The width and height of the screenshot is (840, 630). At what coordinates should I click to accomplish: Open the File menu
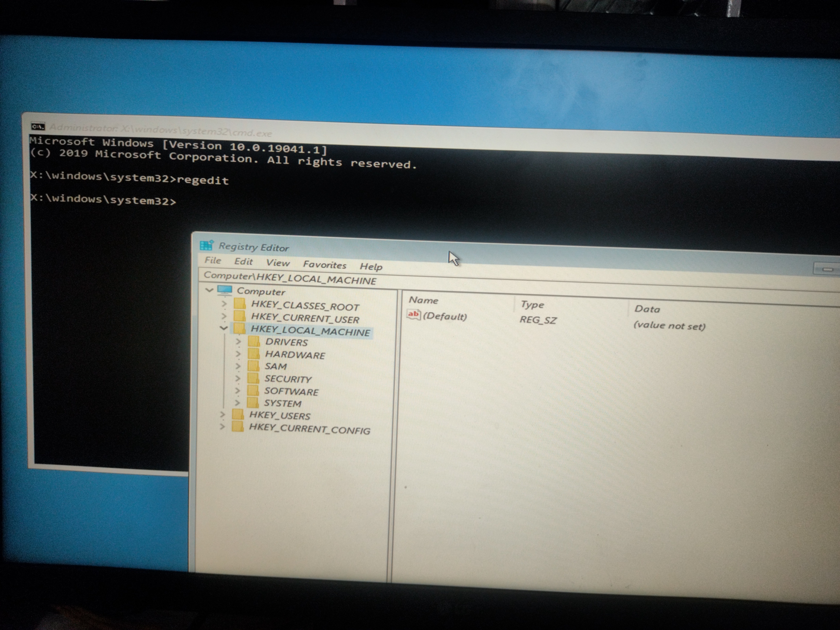(213, 260)
